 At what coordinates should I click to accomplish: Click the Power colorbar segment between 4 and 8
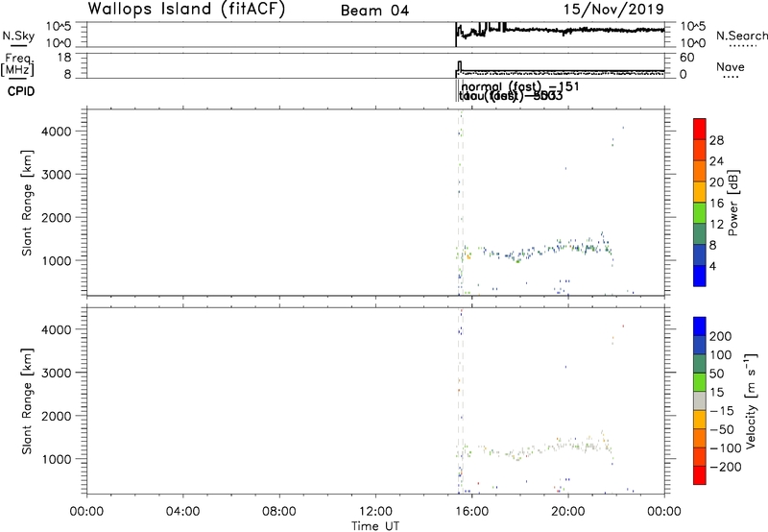pyautogui.click(x=700, y=254)
